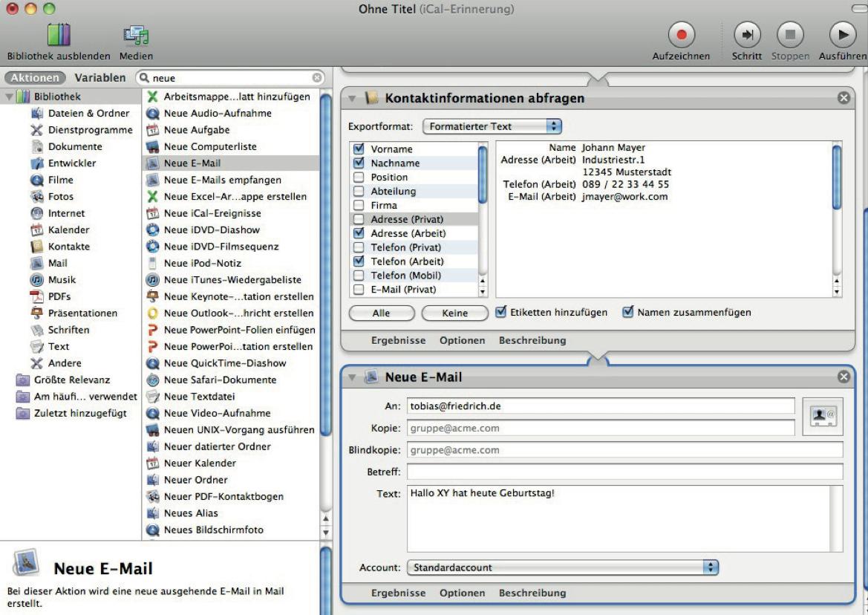Click the Neue E-Mails empfangen icon
The image size is (868, 615).
(x=153, y=180)
